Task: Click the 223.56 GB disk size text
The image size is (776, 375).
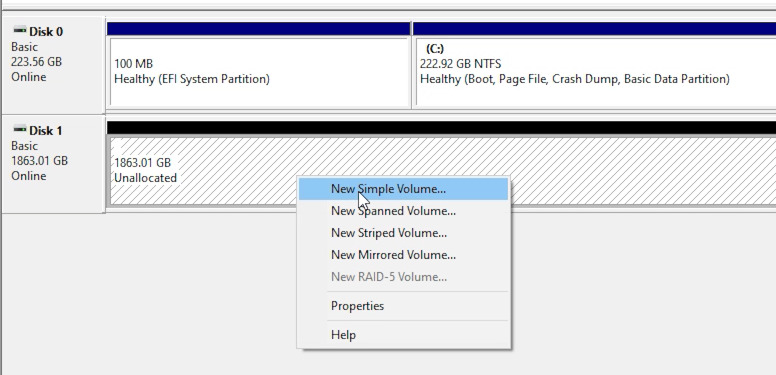Action: [x=36, y=62]
